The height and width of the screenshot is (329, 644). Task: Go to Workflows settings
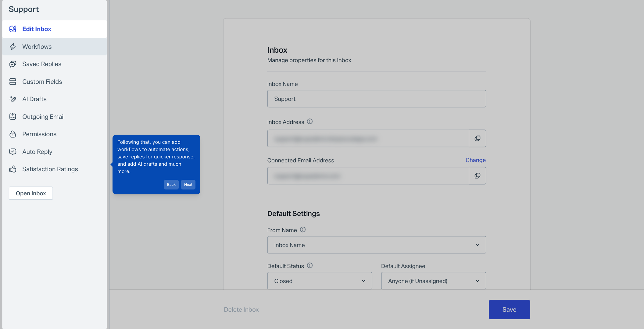point(55,47)
